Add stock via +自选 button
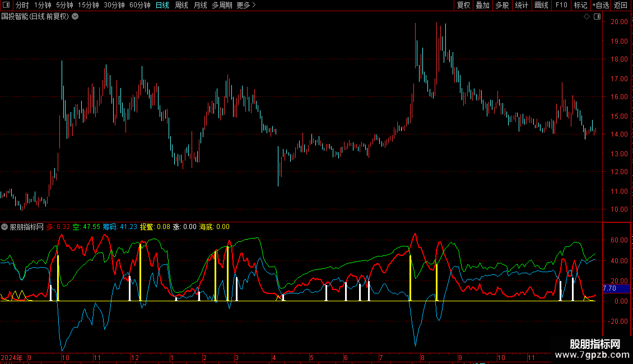Image resolution: width=633 pixels, height=364 pixels. 600,5
